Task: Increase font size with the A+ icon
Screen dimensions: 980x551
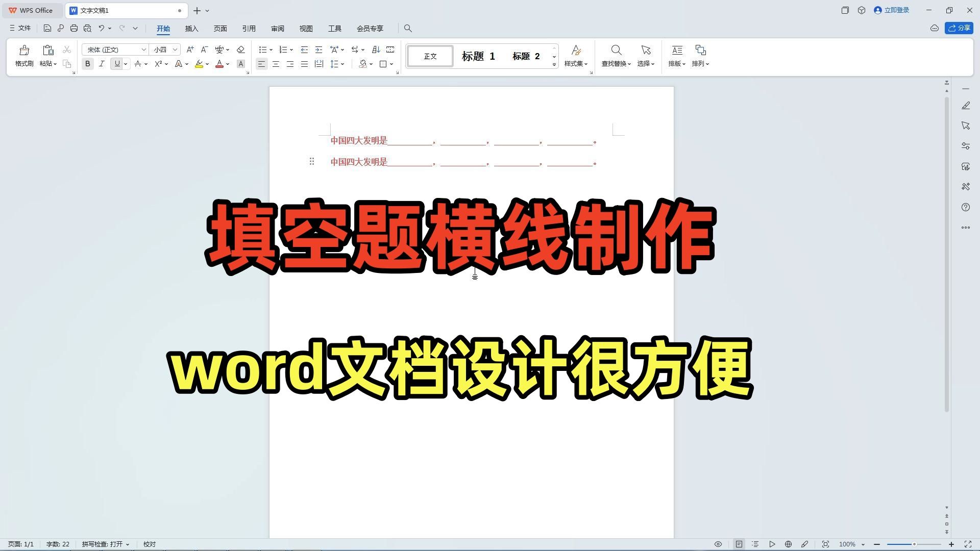Action: [x=190, y=49]
